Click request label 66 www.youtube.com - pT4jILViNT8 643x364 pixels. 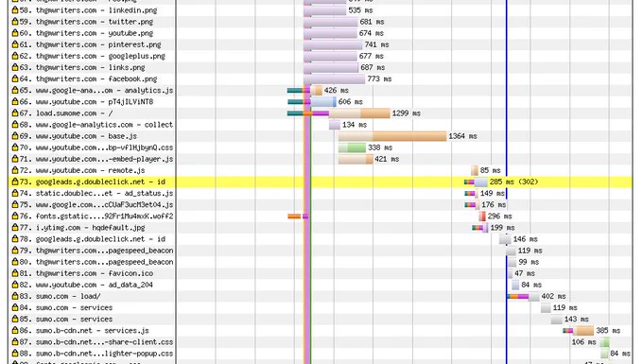pyautogui.click(x=86, y=102)
